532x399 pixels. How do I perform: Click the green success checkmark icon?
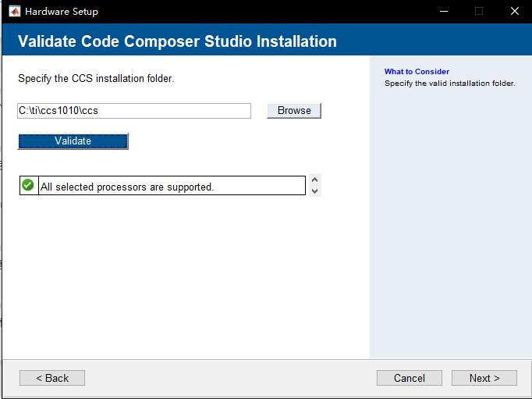tap(28, 185)
